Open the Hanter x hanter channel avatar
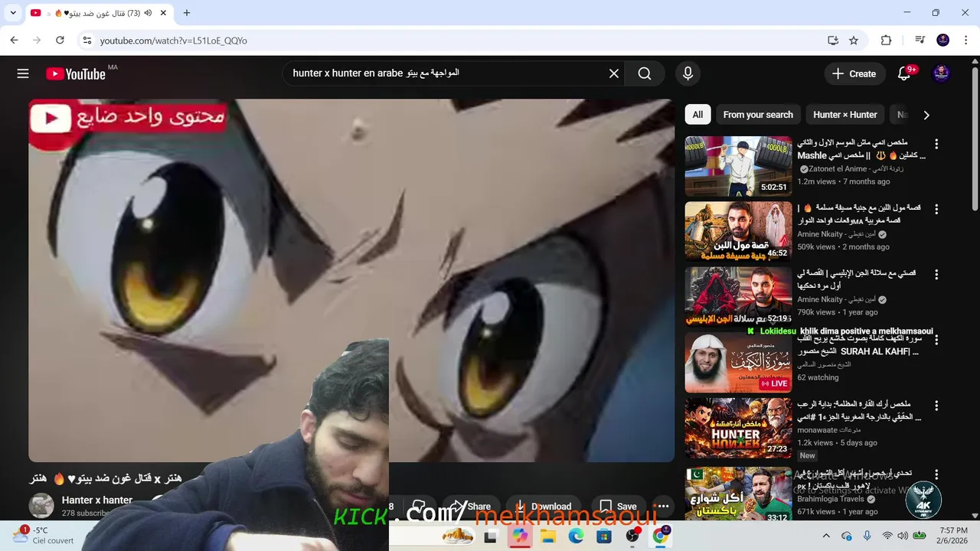980x551 pixels. pyautogui.click(x=41, y=506)
